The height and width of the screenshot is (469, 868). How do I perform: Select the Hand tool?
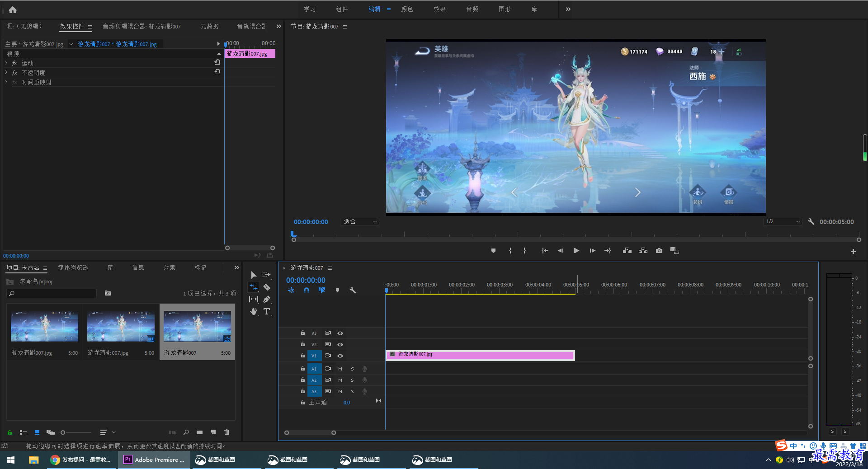253,311
